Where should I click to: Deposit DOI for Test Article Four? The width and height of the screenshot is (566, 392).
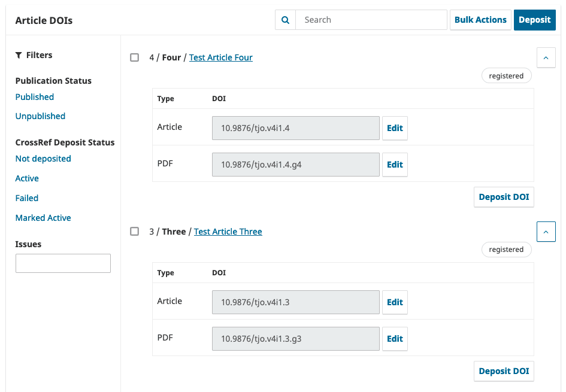504,196
